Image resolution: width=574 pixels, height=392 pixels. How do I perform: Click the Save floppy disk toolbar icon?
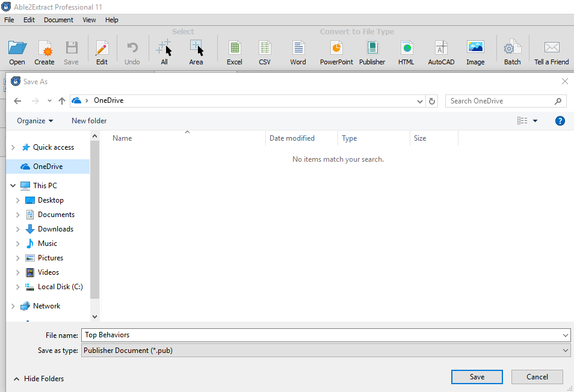coord(72,48)
